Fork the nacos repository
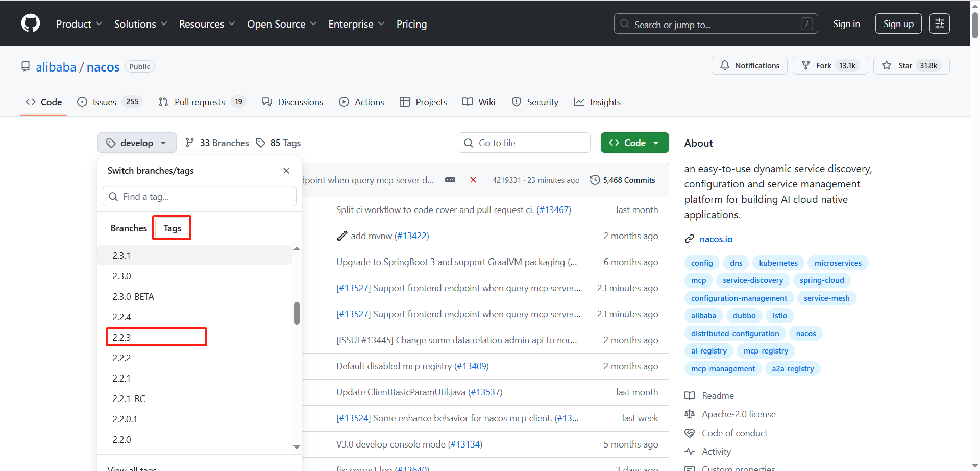This screenshot has height=471, width=980. coord(830,65)
